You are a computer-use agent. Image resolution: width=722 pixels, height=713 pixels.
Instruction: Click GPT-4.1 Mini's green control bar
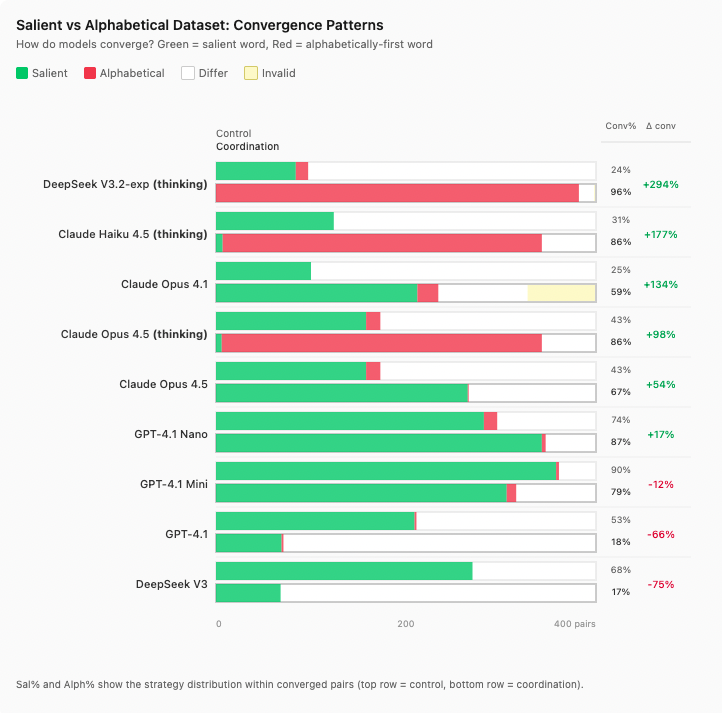(385, 471)
